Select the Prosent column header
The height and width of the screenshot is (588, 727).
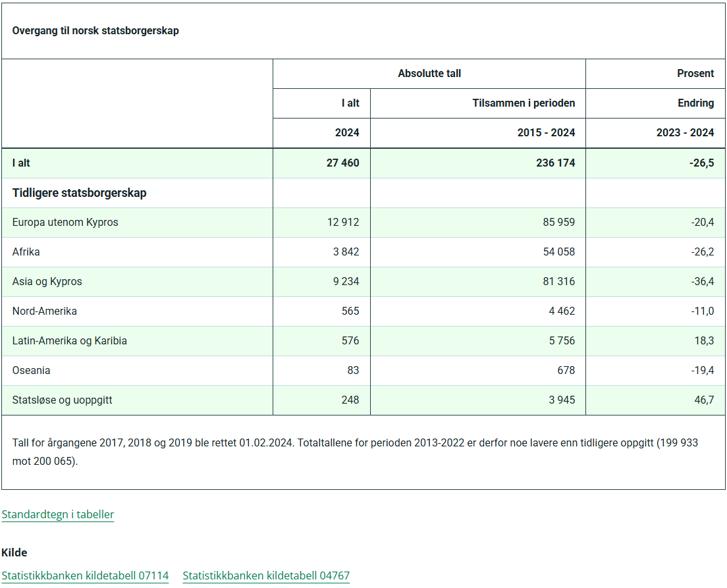coord(695,73)
